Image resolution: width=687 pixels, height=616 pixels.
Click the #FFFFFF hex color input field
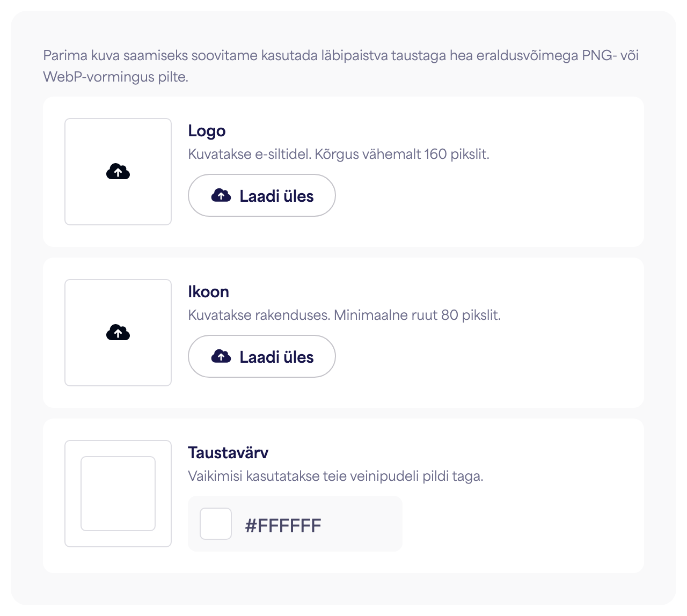(x=295, y=524)
